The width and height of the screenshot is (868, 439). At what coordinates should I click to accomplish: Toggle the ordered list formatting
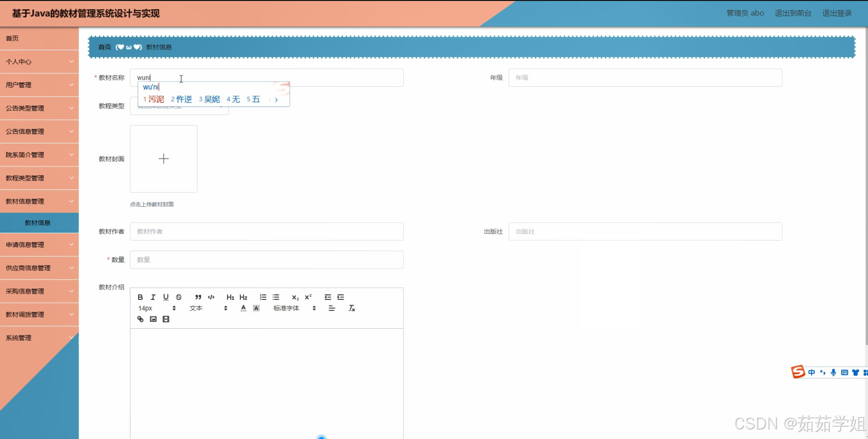coord(262,297)
